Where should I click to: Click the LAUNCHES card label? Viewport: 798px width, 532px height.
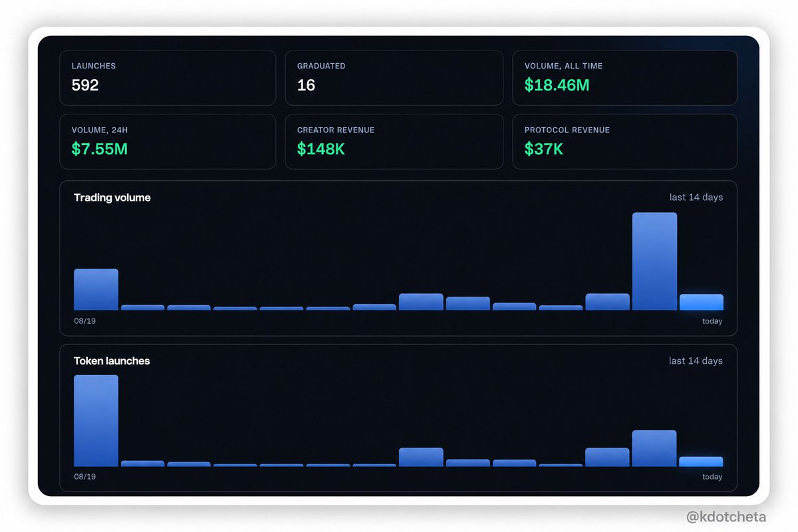(x=94, y=66)
